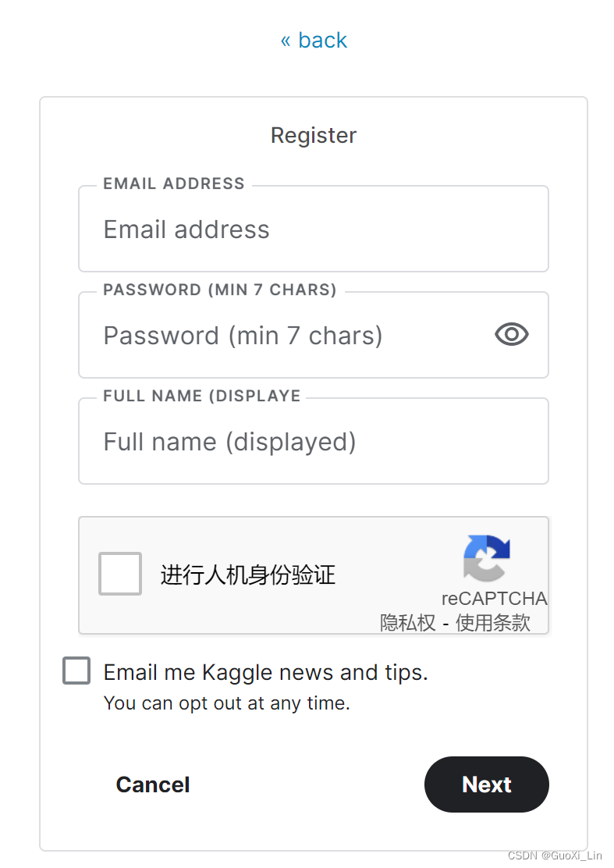The image size is (614, 868).
Task: Go back via the « back link
Action: tap(314, 41)
